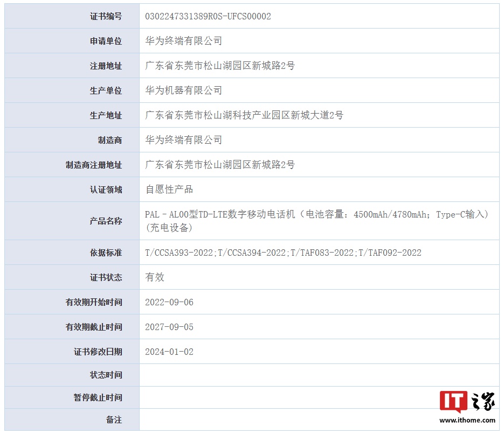Click modification date 2024-01-02
The image size is (504, 434).
(169, 352)
